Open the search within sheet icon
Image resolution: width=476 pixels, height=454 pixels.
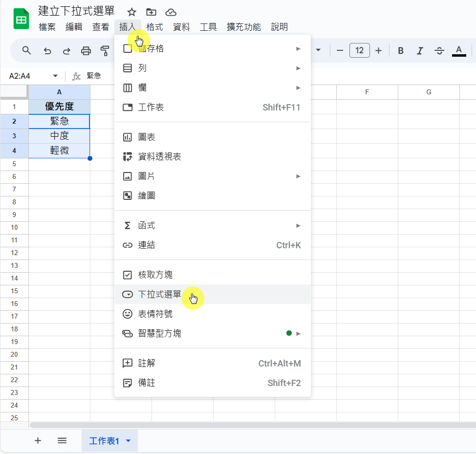tap(26, 50)
